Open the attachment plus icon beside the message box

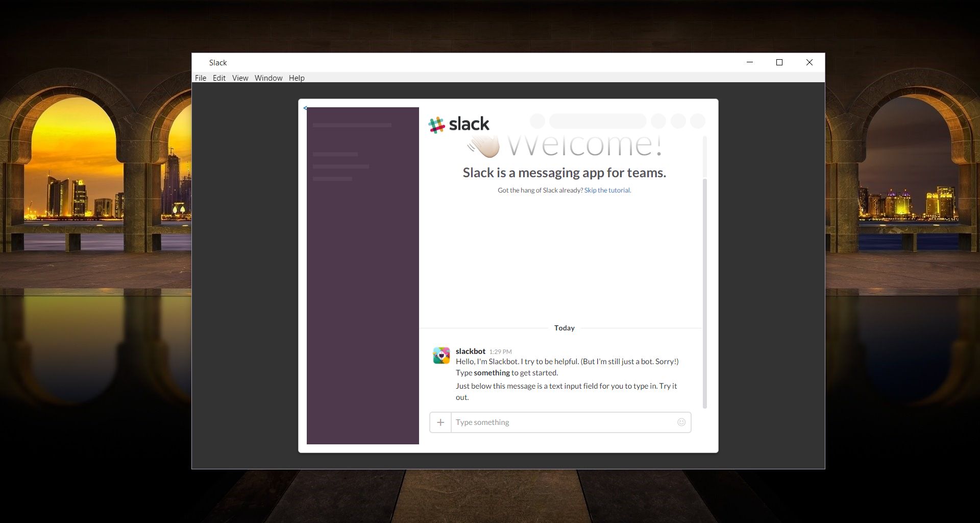(x=440, y=422)
